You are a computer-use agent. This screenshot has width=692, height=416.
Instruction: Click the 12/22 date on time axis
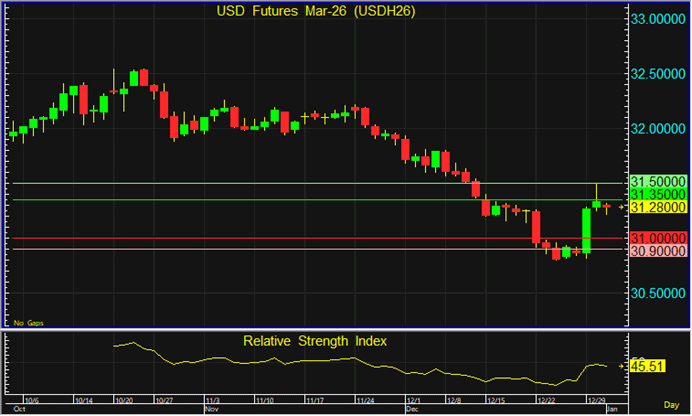547,400
